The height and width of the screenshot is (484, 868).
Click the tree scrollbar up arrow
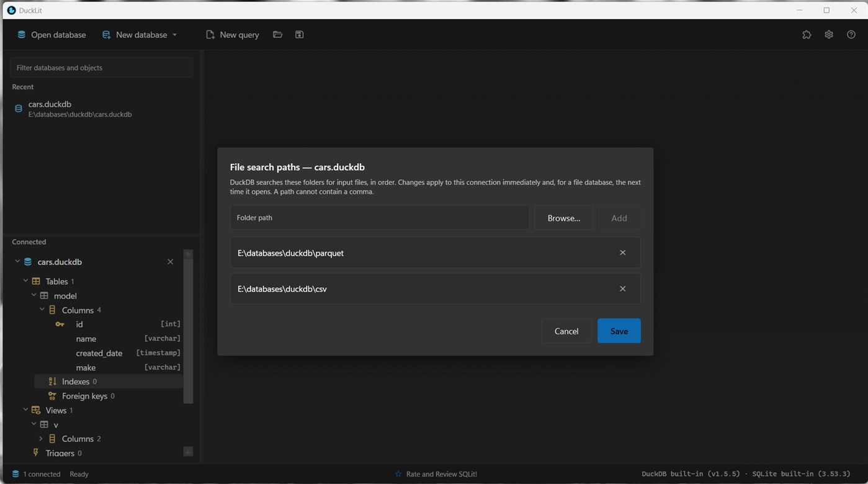[188, 254]
